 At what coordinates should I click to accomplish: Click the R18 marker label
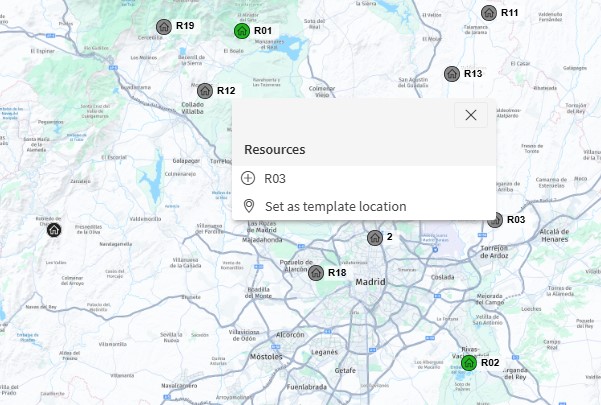[337, 272]
